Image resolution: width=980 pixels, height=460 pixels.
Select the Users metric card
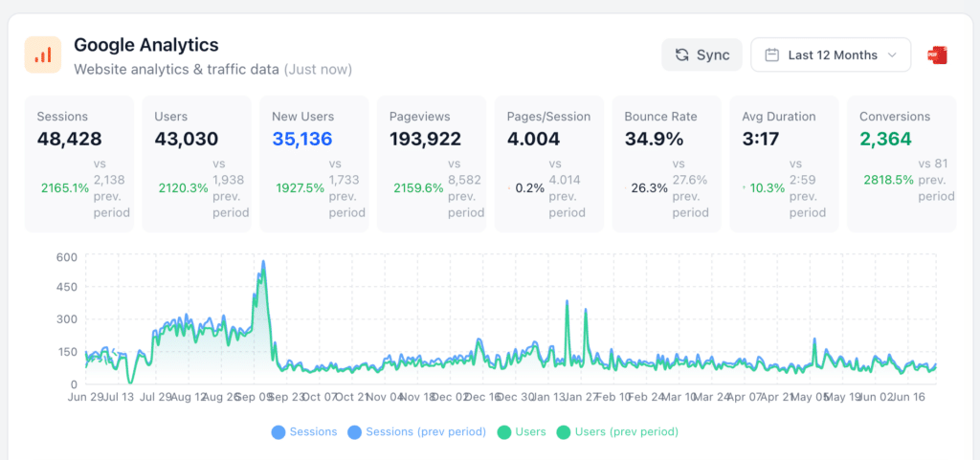tap(197, 164)
